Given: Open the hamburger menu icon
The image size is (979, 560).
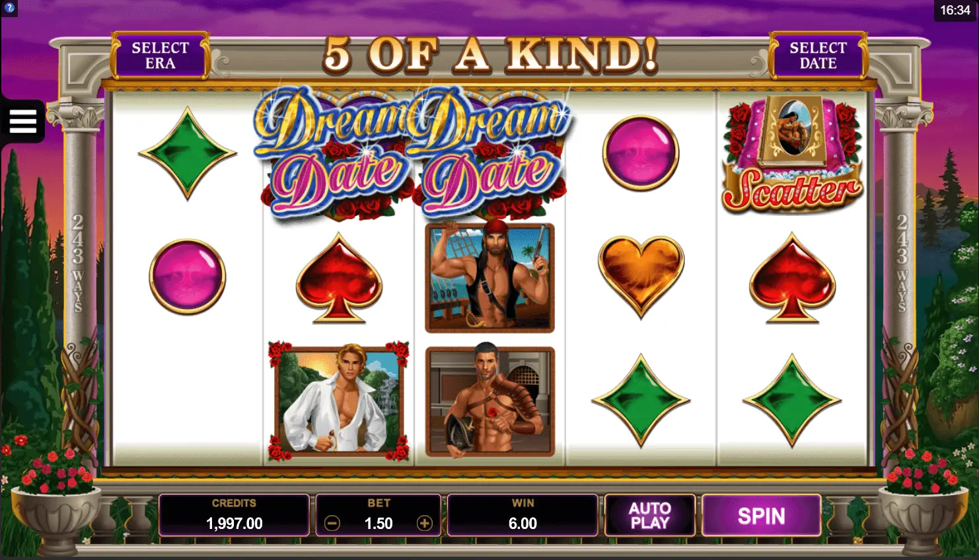Looking at the screenshot, I should (x=22, y=121).
